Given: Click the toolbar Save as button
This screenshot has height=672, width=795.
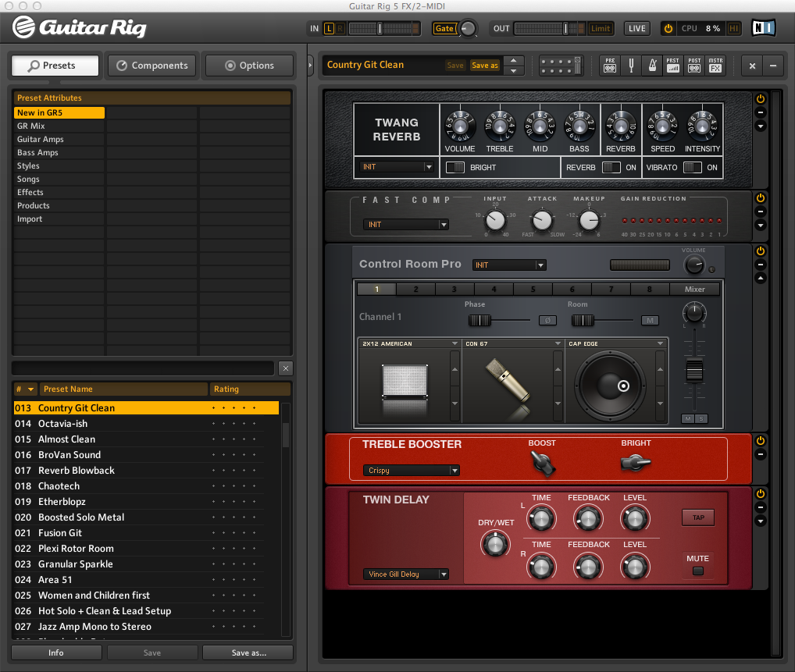Looking at the screenshot, I should click(485, 66).
